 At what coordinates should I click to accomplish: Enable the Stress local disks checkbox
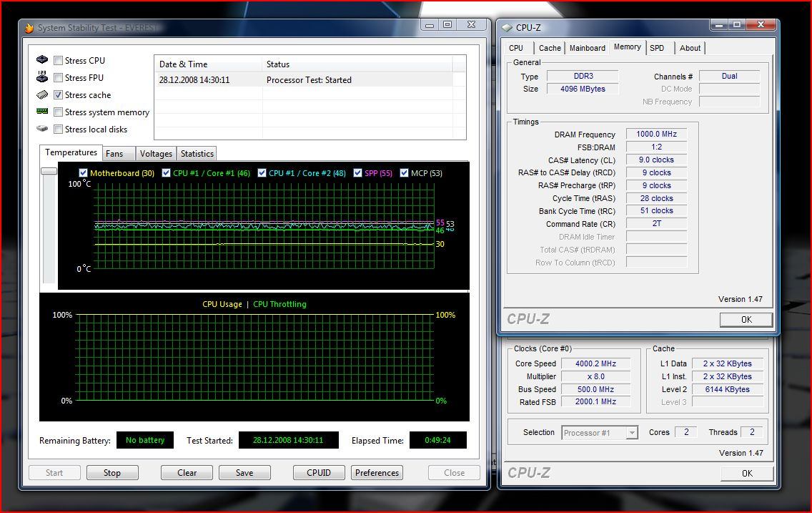click(59, 129)
